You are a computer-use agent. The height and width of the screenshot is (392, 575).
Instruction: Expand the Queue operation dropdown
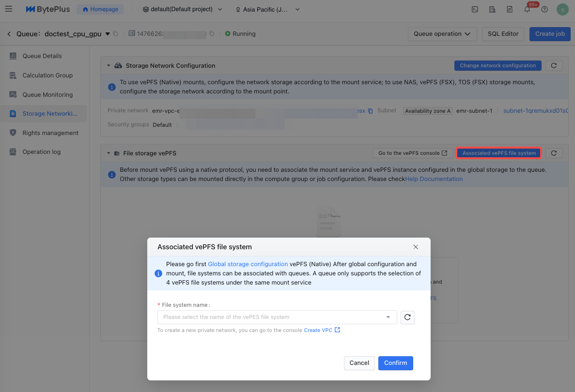tap(442, 34)
